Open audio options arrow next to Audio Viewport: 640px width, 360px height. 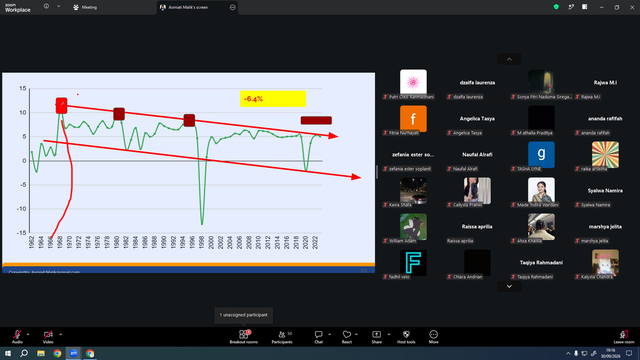tap(28, 334)
